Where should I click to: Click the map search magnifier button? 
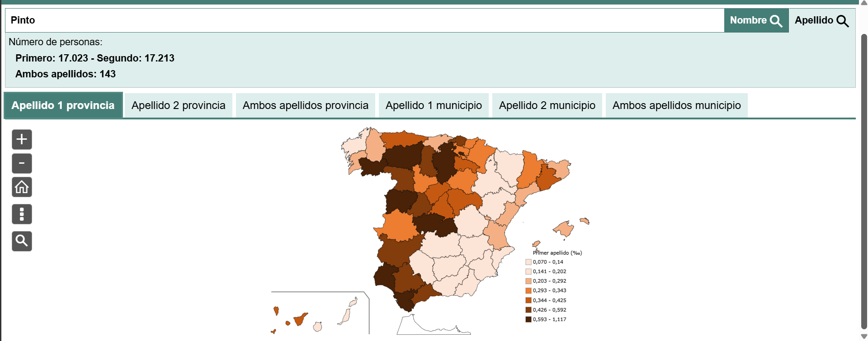coord(22,241)
